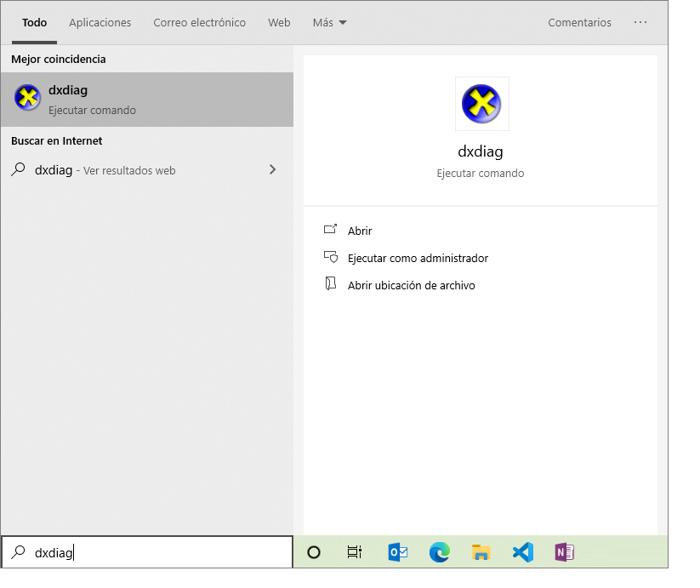
Task: Click the dxdiag title in preview pane
Action: (x=481, y=151)
